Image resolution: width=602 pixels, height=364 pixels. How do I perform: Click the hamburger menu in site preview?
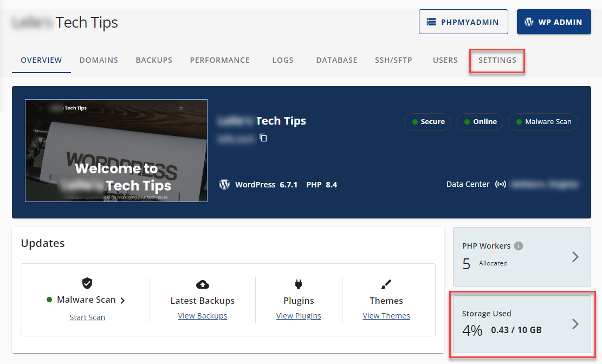[181, 108]
